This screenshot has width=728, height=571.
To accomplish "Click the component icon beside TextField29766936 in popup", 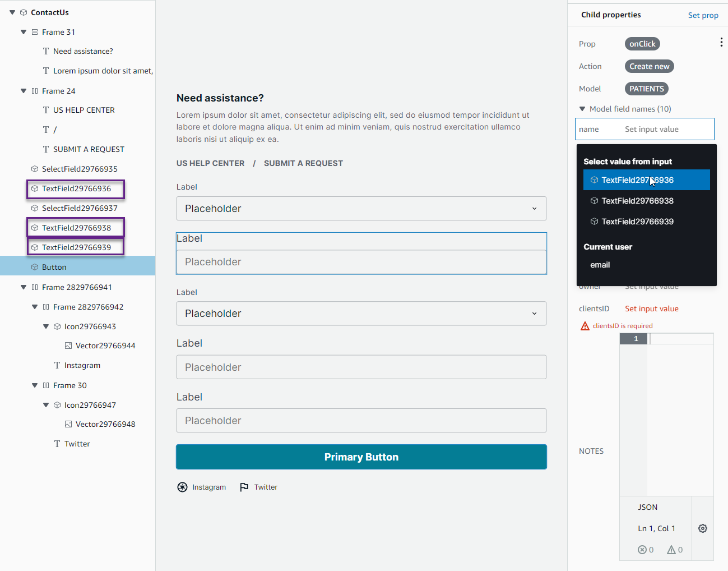I will coord(594,180).
